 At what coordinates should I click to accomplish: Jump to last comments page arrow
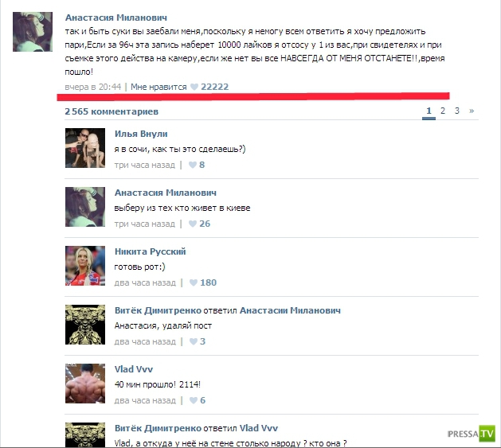tap(472, 111)
